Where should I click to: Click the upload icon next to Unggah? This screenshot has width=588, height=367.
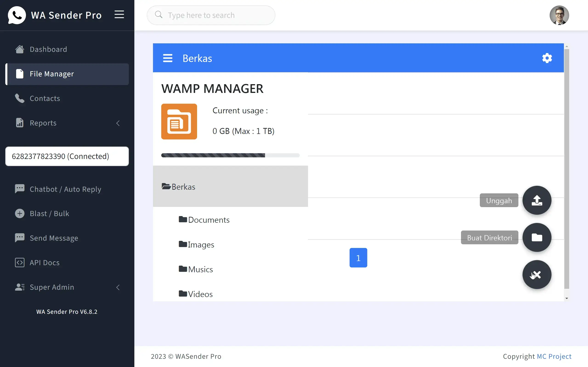[537, 200]
